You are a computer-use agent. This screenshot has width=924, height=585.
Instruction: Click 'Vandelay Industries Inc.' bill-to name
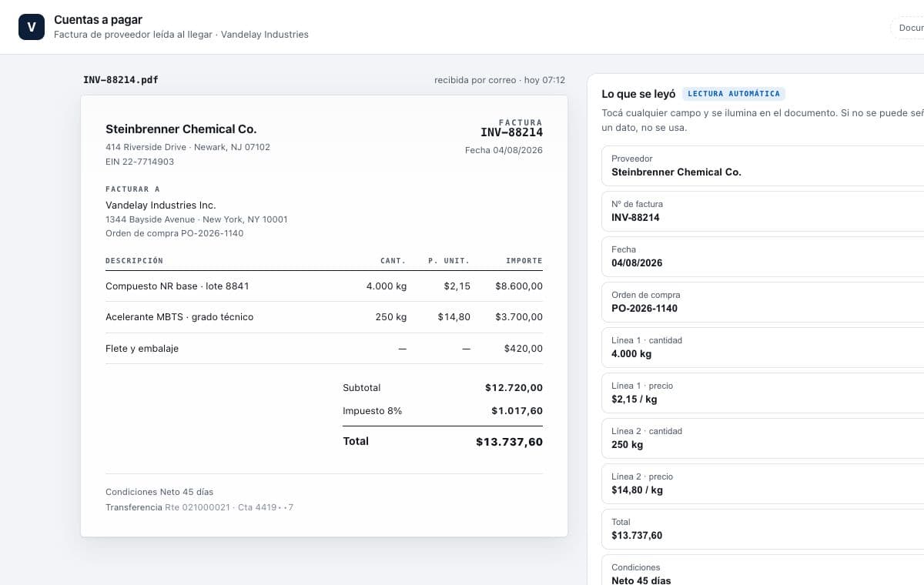160,206
